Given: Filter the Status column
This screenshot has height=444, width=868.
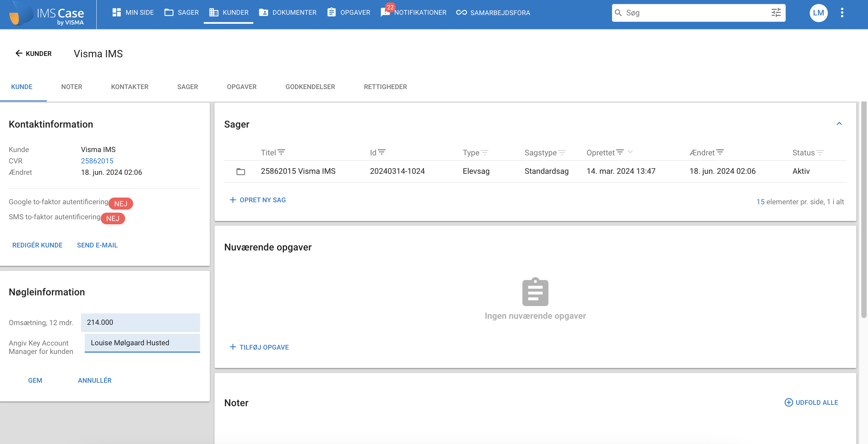Looking at the screenshot, I should click(x=820, y=152).
